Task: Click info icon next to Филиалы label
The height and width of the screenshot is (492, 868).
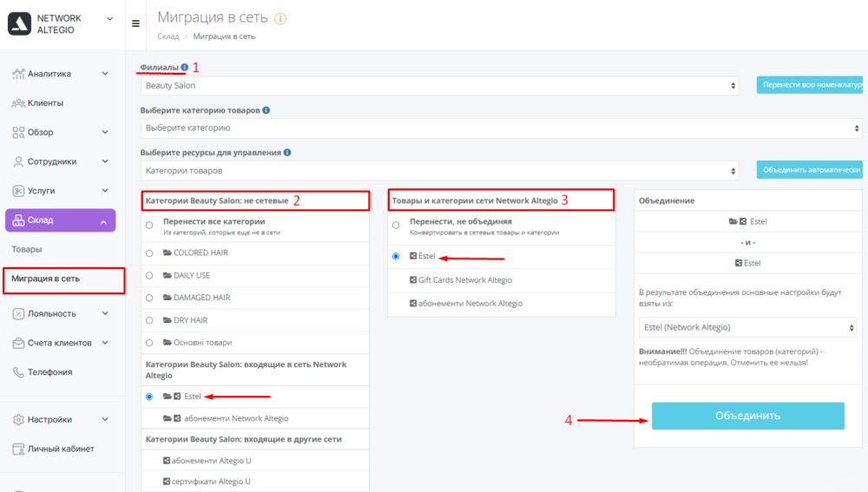Action: click(184, 68)
